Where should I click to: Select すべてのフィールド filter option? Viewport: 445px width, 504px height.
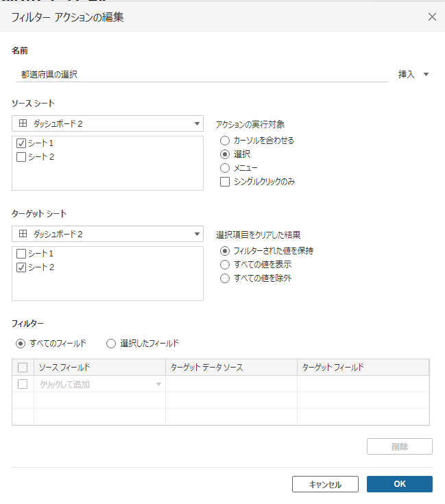click(21, 343)
